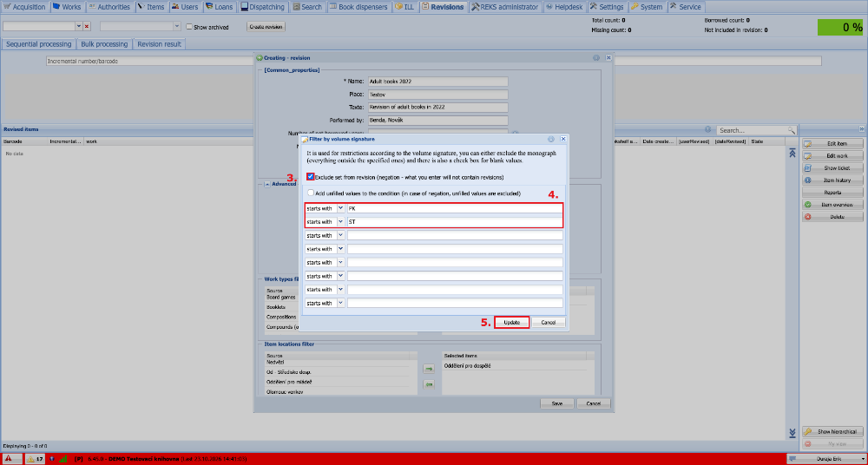
Task: Open the last starts with condition dropdown
Action: coord(340,303)
